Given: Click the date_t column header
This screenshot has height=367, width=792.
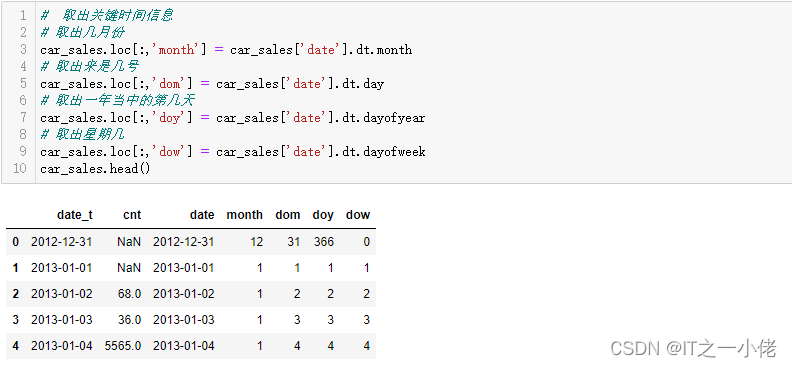Looking at the screenshot, I should (x=75, y=215).
